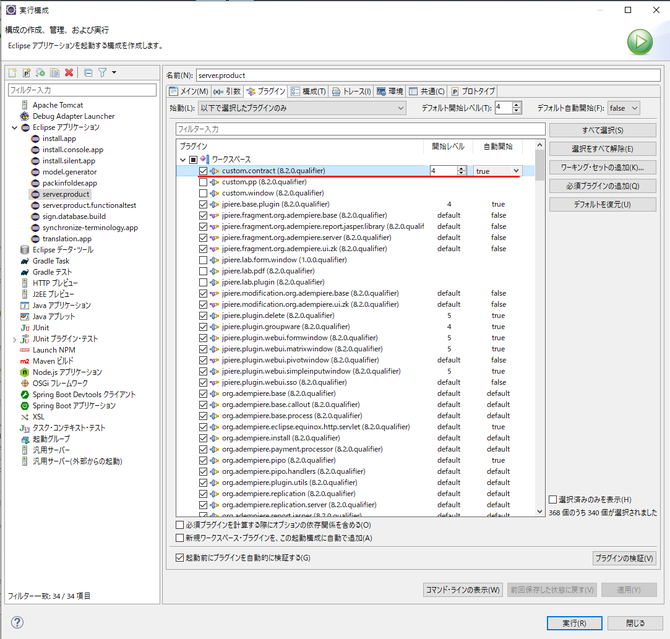670x639 pixels.
Task: Increase デフォルト開始レベル spinner value
Action: coord(517,105)
